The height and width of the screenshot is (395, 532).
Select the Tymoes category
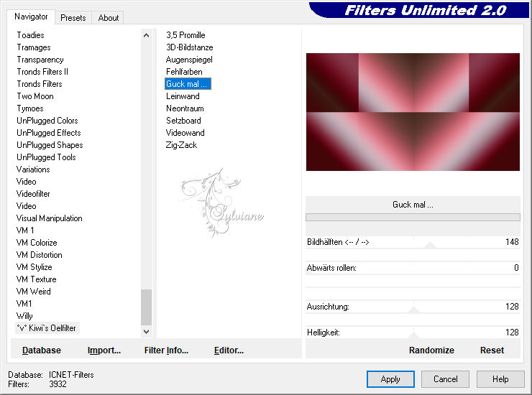(30, 108)
